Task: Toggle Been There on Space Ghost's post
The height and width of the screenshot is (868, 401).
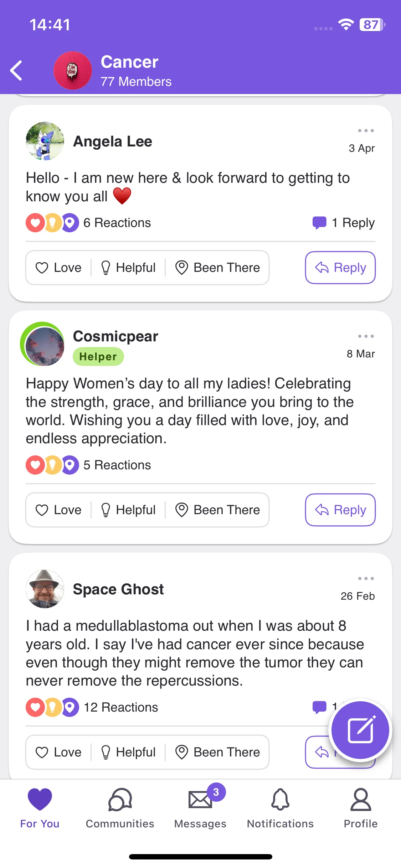Action: click(217, 752)
